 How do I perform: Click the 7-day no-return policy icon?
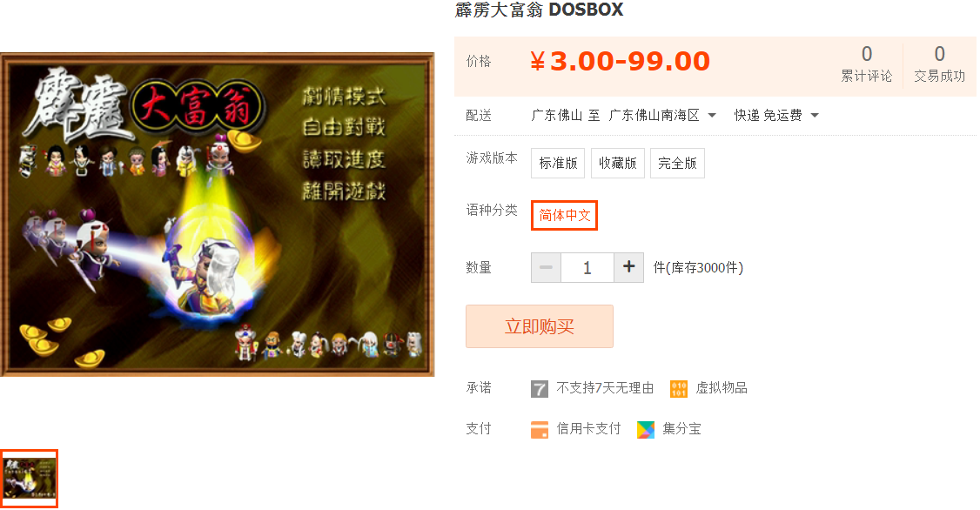click(540, 389)
